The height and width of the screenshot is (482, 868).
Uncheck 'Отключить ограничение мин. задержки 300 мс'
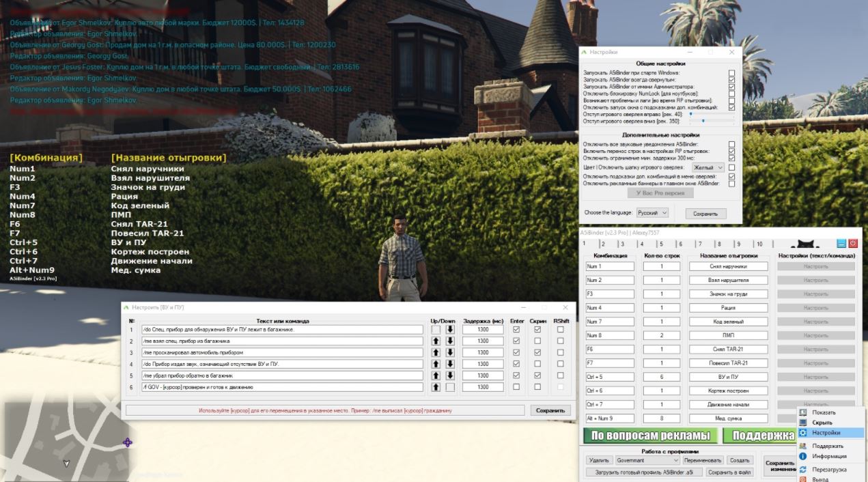pos(731,158)
